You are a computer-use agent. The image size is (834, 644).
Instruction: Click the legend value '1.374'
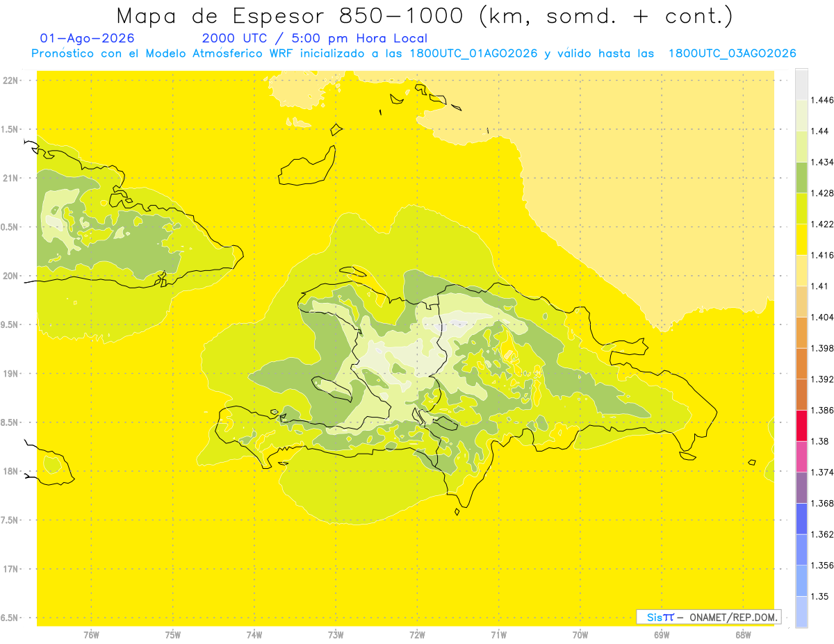[822, 472]
